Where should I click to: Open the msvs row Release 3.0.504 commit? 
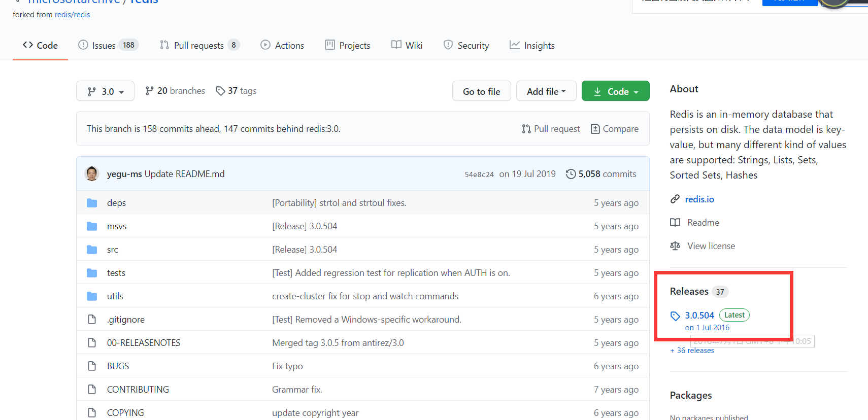coord(305,226)
